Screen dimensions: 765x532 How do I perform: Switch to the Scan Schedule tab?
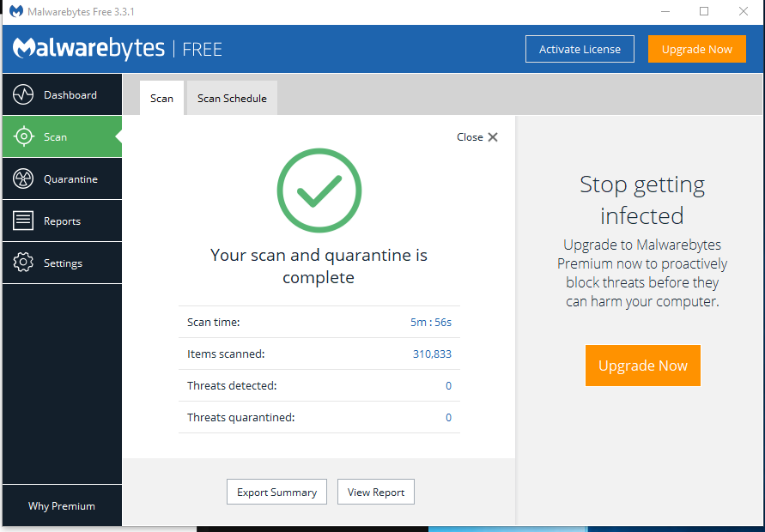click(232, 98)
